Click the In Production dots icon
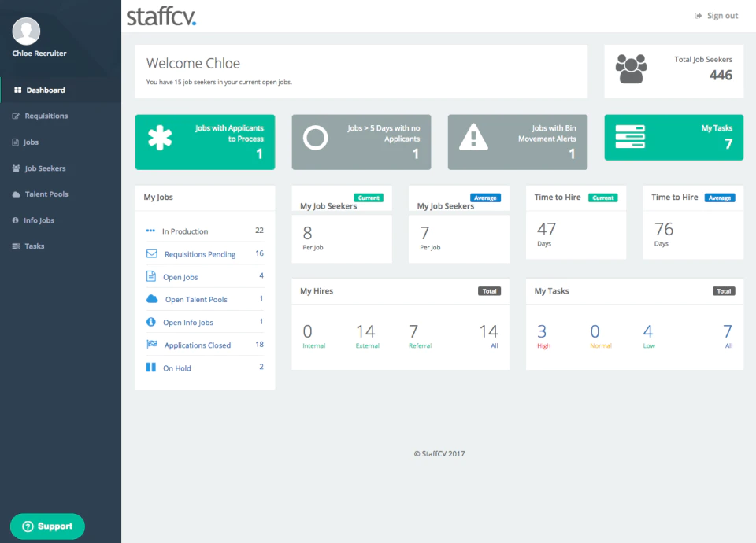 click(151, 231)
